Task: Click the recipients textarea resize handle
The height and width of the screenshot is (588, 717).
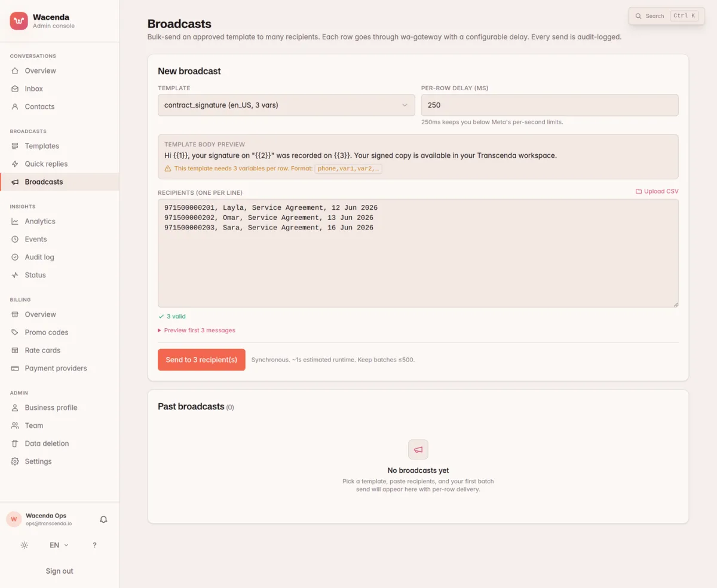Action: [675, 304]
